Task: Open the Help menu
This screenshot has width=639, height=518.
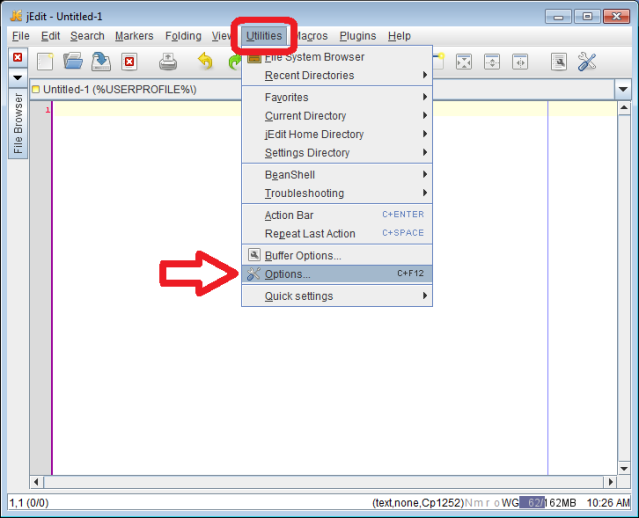Action: [399, 36]
